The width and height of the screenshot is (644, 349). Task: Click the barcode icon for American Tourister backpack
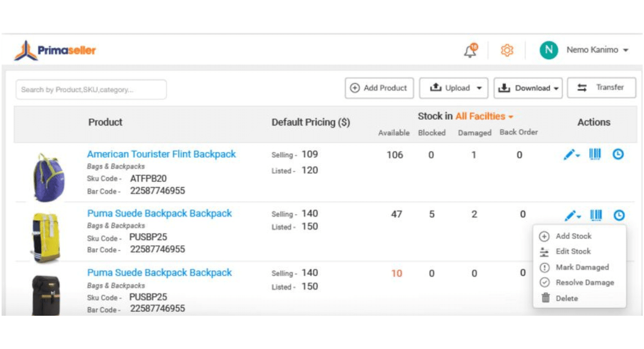(x=595, y=155)
